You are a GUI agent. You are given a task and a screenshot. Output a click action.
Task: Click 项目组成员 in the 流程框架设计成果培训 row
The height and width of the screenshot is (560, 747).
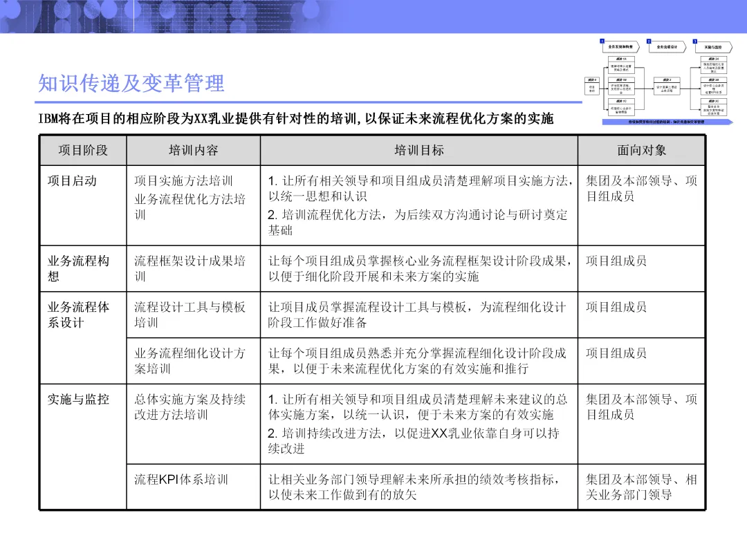(616, 261)
